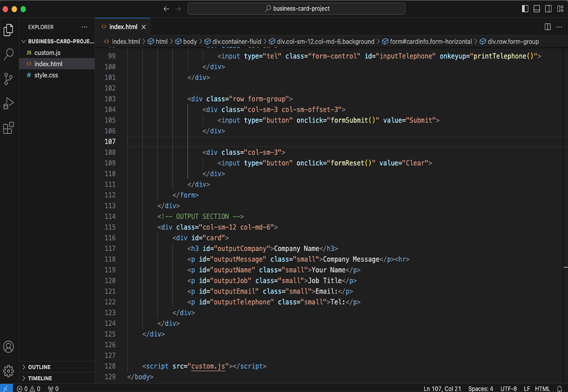Click the body breadcrumb segment

186,41
